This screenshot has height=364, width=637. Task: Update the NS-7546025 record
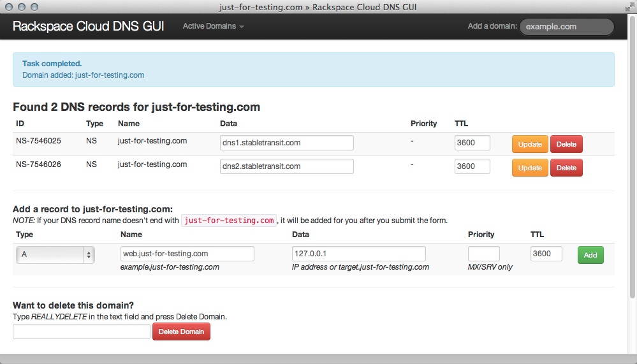click(530, 144)
